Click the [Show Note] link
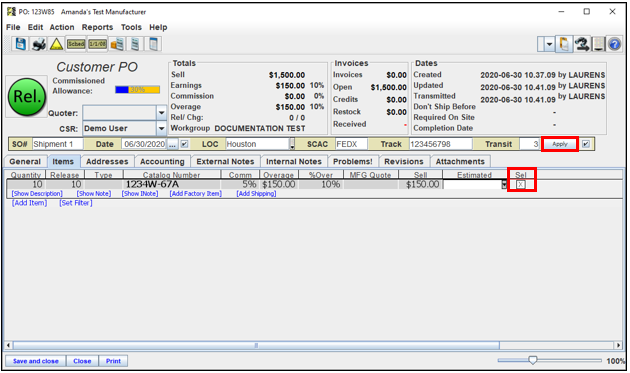The width and height of the screenshot is (630, 373). coord(94,194)
